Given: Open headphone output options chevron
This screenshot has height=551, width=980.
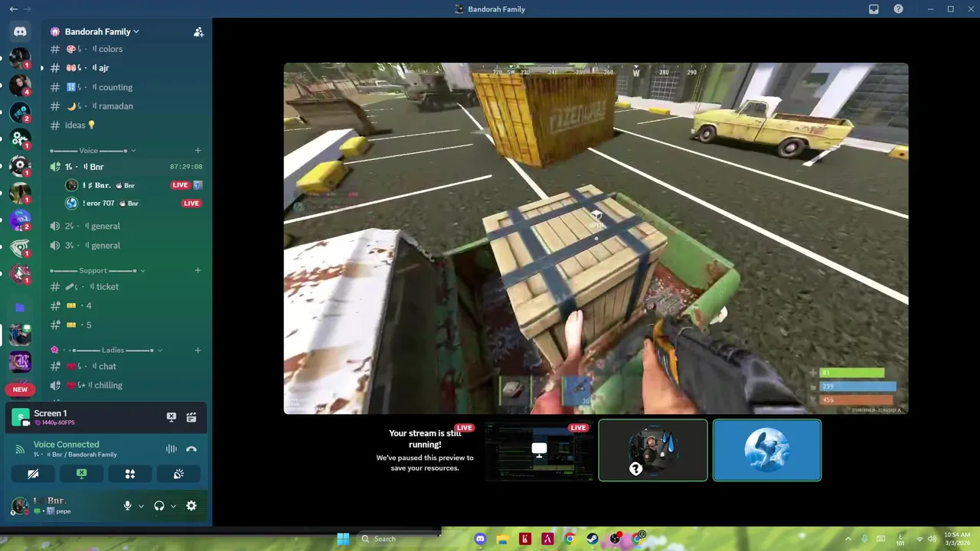Looking at the screenshot, I should click(x=173, y=506).
